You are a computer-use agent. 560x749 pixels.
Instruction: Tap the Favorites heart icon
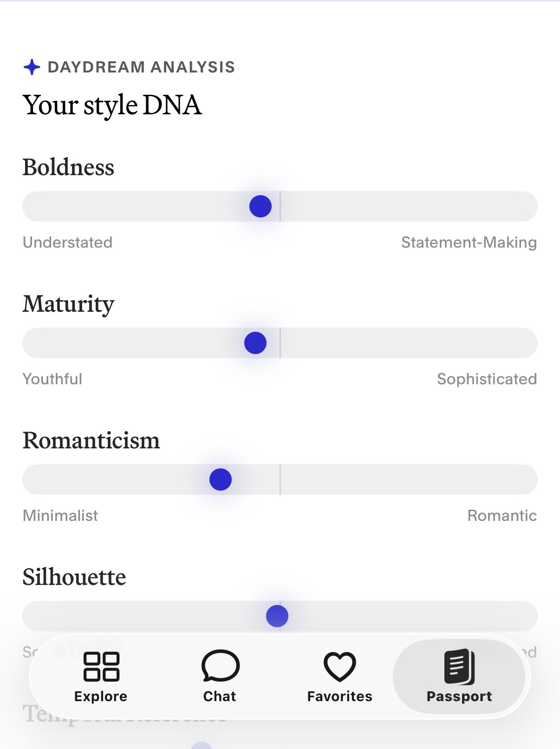pyautogui.click(x=340, y=667)
